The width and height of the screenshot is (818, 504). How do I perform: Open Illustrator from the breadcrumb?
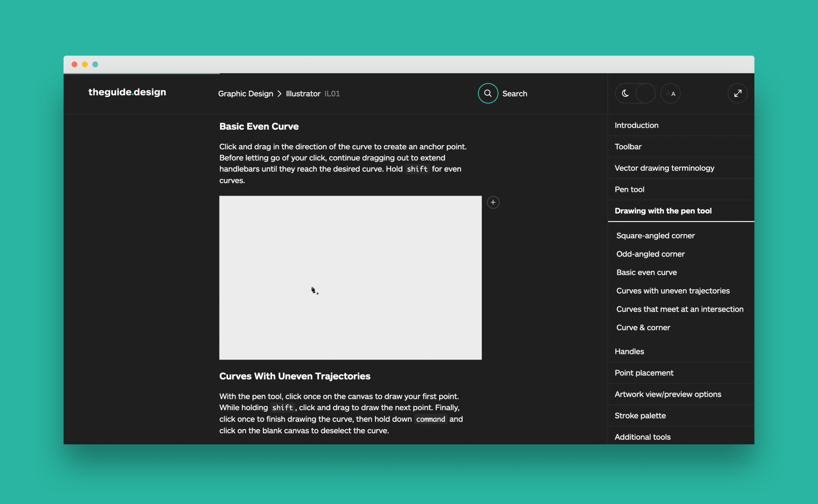coord(303,94)
